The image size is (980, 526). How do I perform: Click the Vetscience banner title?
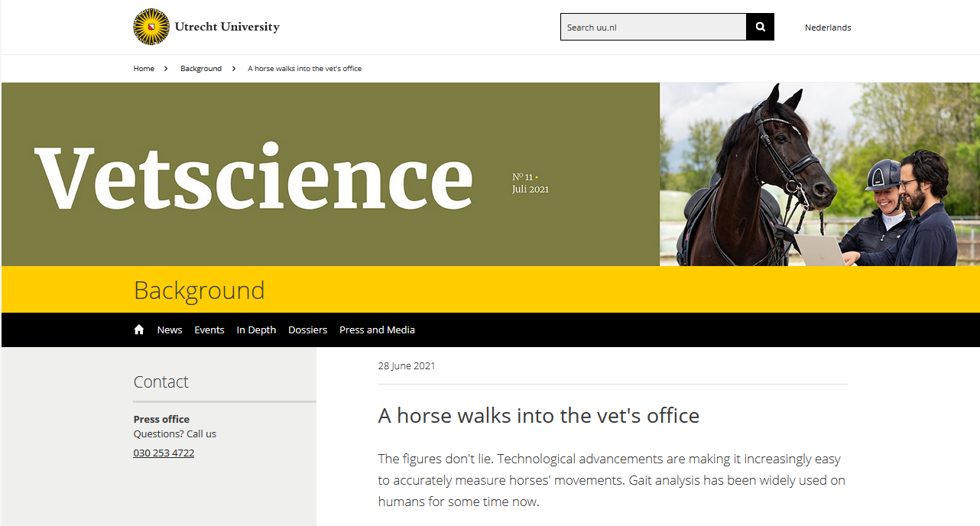253,177
